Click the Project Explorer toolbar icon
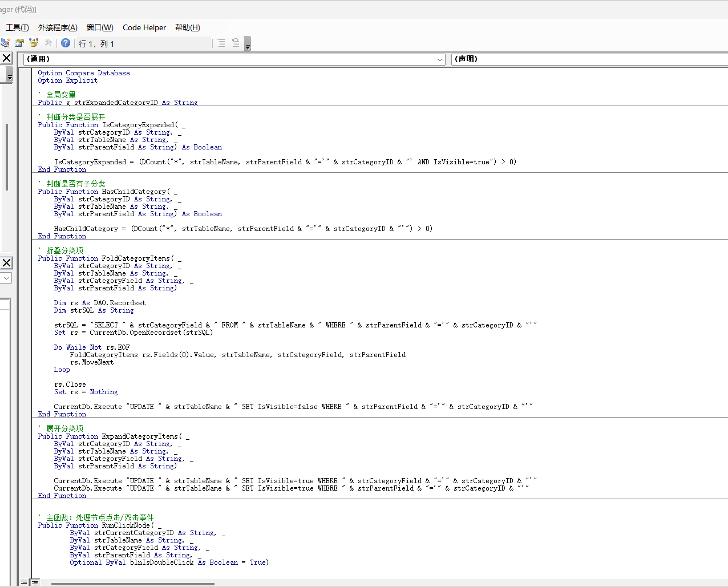 click(5, 43)
